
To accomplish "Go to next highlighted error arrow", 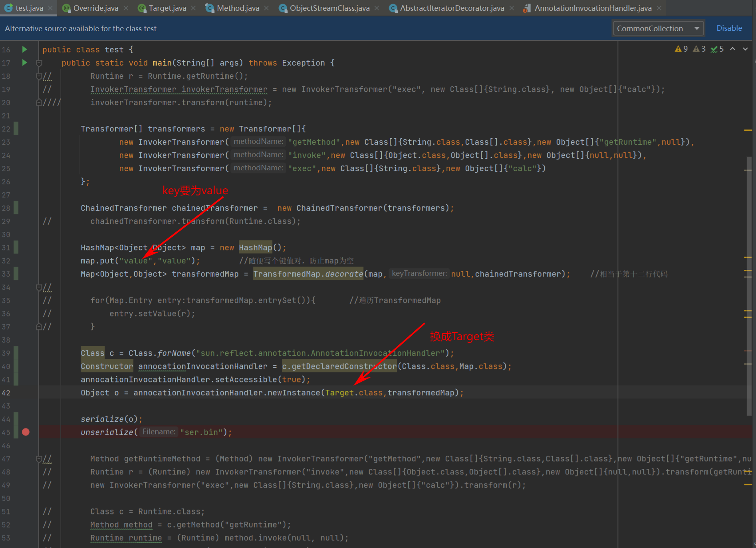I will pos(745,49).
